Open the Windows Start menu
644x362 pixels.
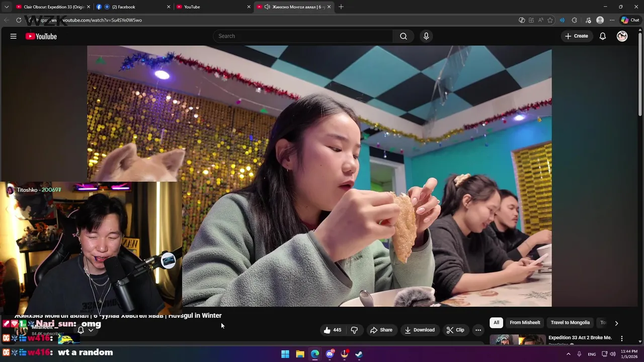[285, 354]
